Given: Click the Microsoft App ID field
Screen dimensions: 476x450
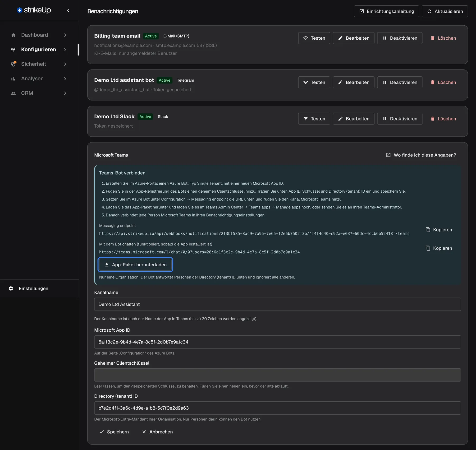Looking at the screenshot, I should pos(277,342).
